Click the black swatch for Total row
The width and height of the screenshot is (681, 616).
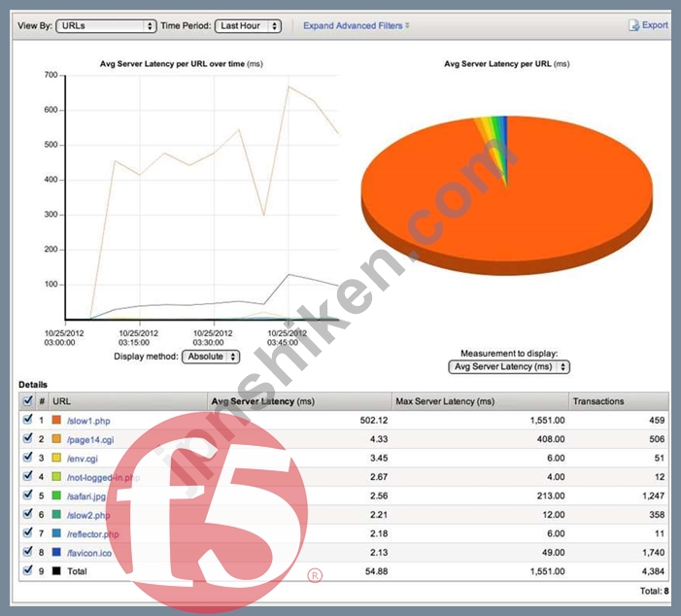tap(56, 571)
